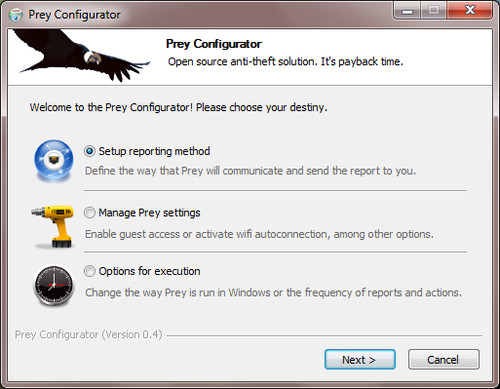Click text 'Enable guest access or activate wifi autoconnection'
The height and width of the screenshot is (389, 500).
(x=206, y=234)
